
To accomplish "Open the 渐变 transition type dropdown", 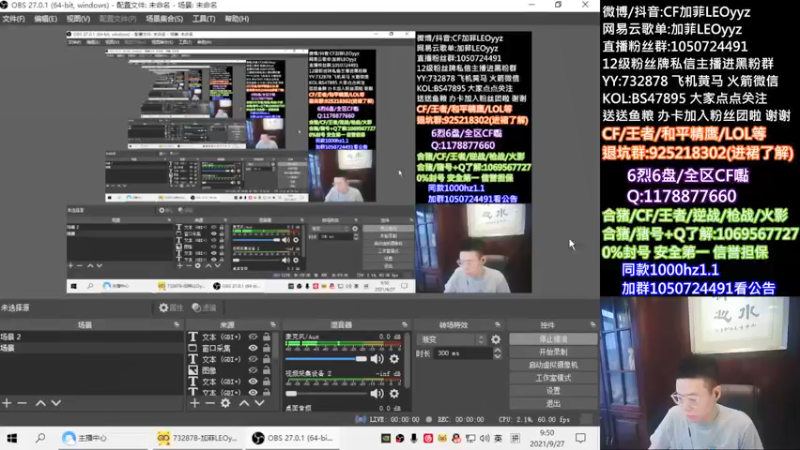I will [452, 339].
